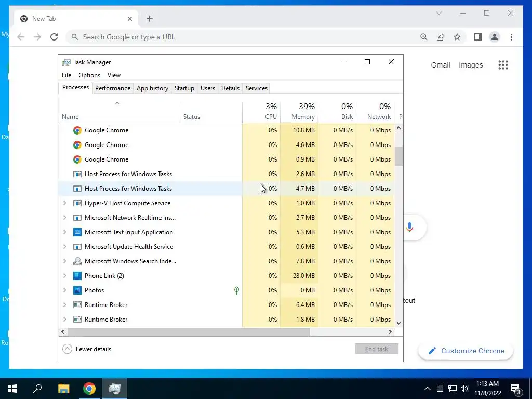Screen dimensions: 532x399
Task: Click the green leaf suspended icon for Photos
Action: coord(236,290)
